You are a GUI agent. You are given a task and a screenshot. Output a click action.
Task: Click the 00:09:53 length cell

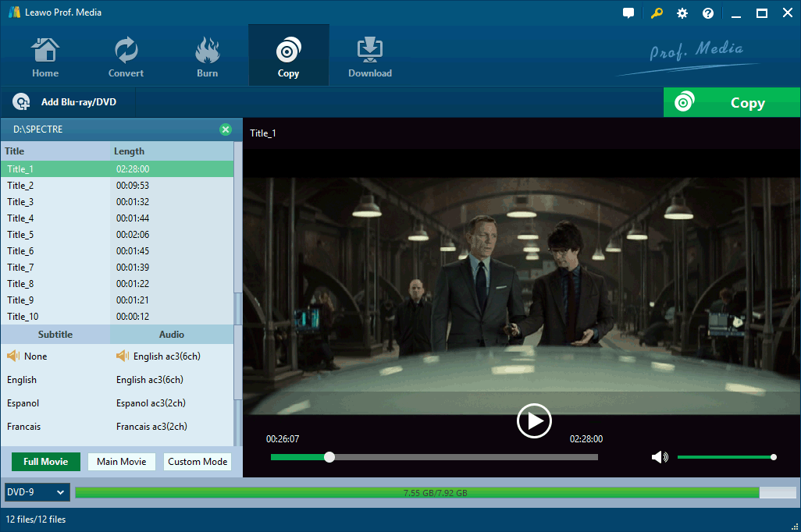(133, 186)
